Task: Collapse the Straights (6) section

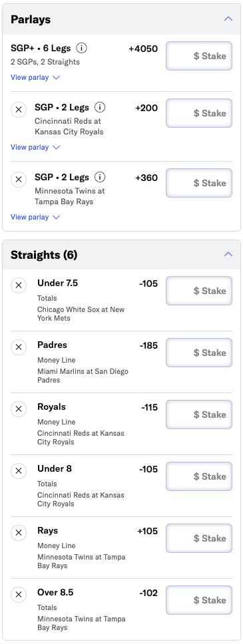Action: (228, 255)
